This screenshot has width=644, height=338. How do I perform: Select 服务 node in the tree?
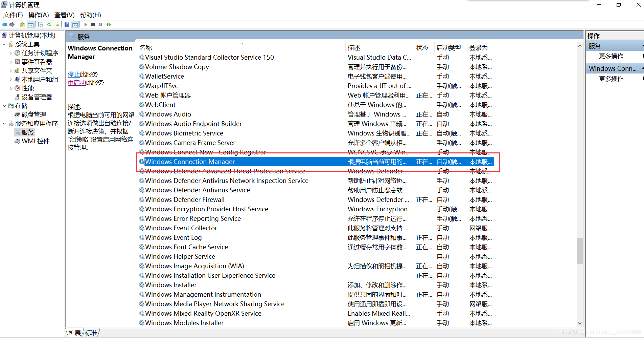coord(27,132)
